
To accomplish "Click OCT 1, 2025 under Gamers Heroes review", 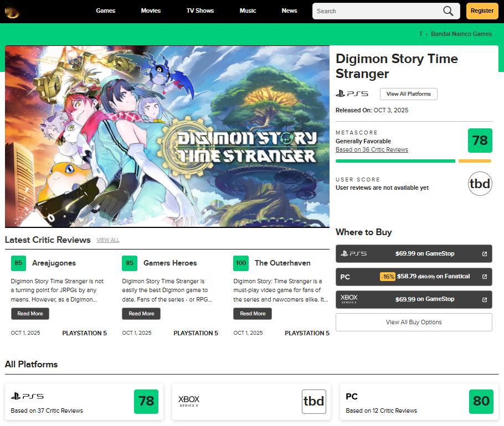I will click(x=137, y=333).
